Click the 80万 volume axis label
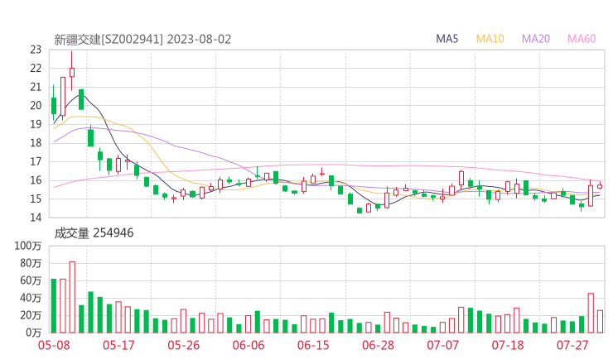The height and width of the screenshot is (364, 613). [x=31, y=263]
